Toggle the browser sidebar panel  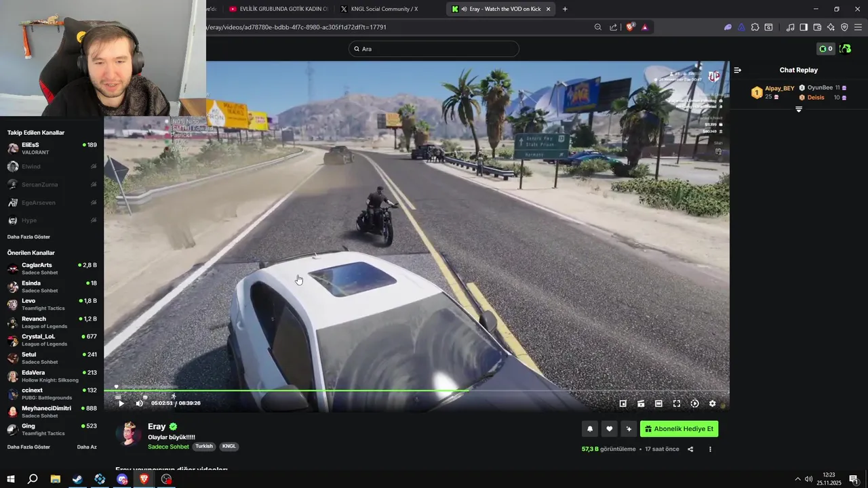click(x=804, y=27)
